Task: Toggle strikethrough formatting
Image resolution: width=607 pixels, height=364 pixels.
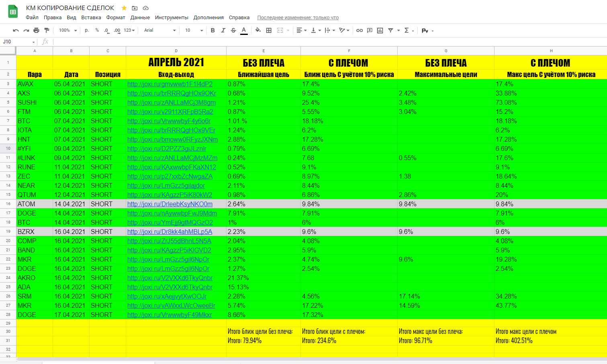Action: 233,31
